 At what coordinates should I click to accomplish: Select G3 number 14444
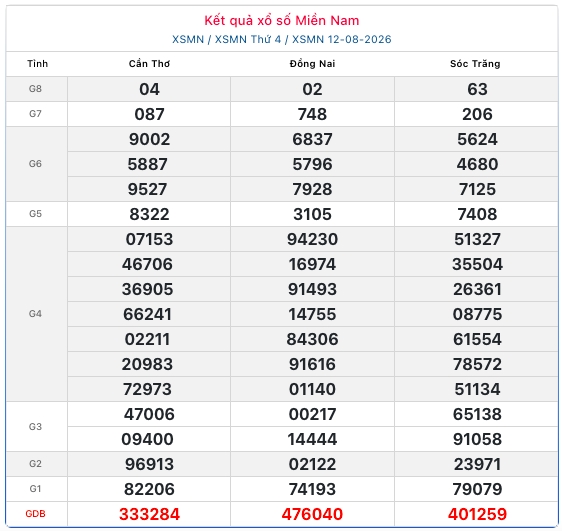pyautogui.click(x=312, y=439)
